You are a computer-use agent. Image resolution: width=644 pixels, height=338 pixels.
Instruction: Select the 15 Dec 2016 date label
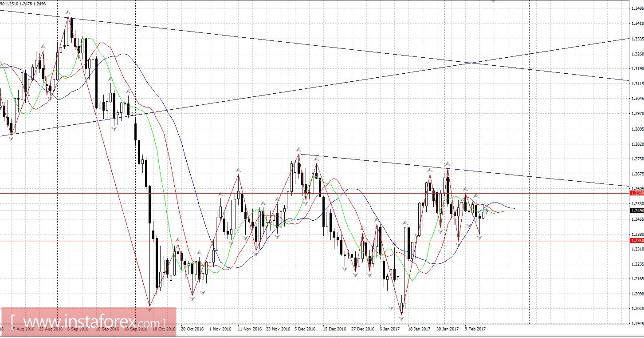tap(334, 330)
